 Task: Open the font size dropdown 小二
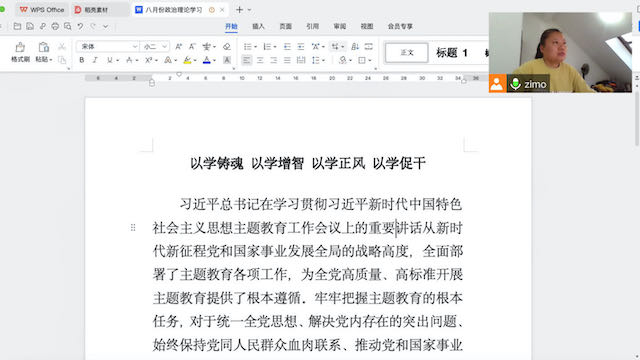click(154, 47)
